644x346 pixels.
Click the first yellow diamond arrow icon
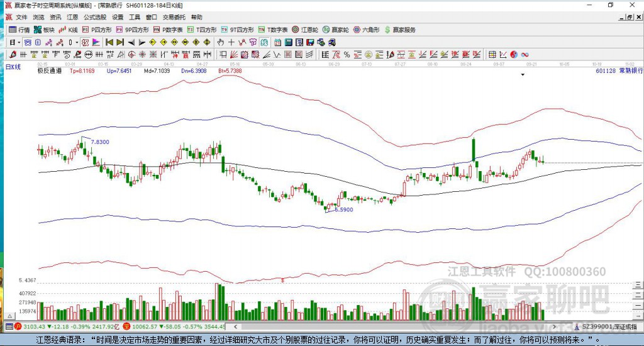pyautogui.click(x=153, y=42)
